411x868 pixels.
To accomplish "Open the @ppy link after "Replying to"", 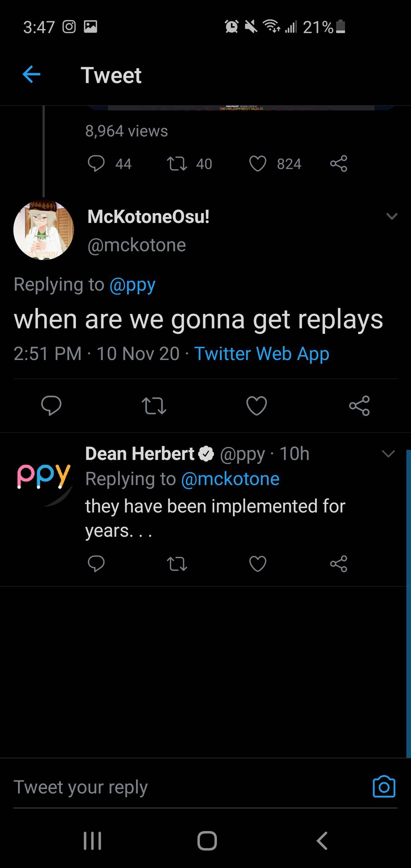I will [x=132, y=285].
